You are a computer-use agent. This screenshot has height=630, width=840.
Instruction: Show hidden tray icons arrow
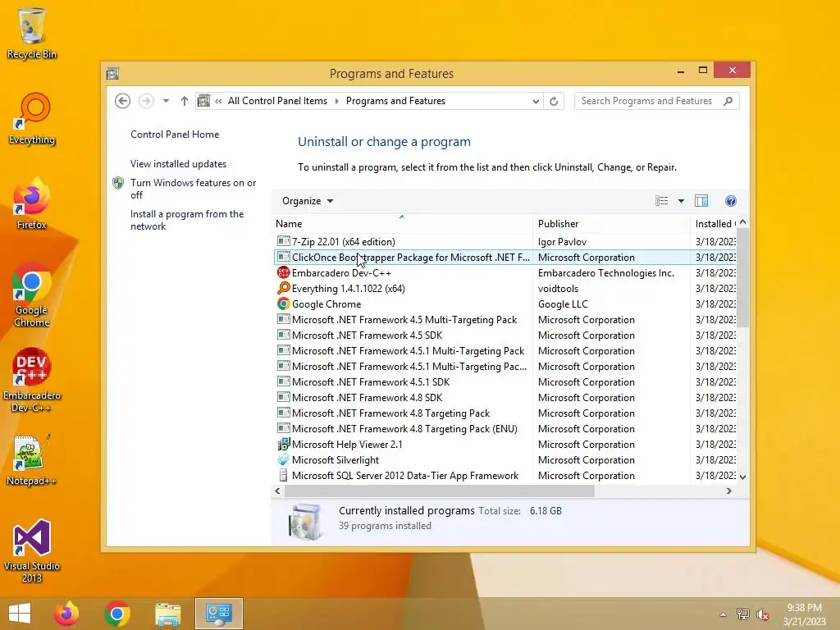(723, 614)
